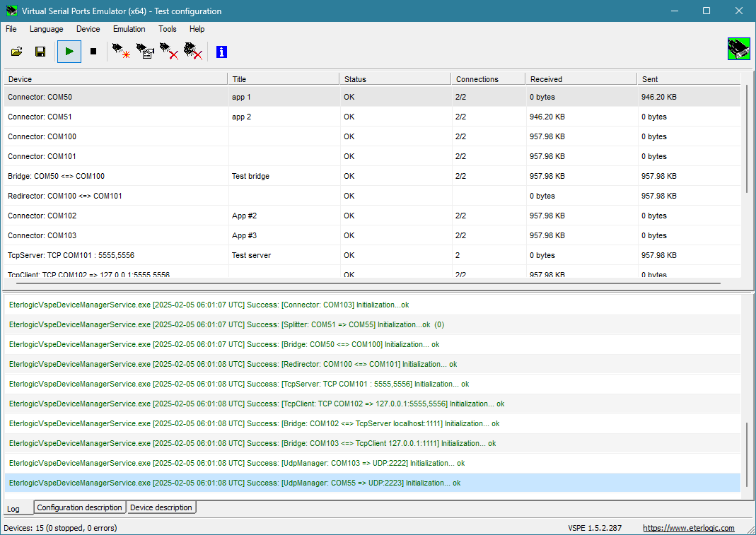Click the VSPE 1.5.2.287 version label
The height and width of the screenshot is (535, 756).
coord(595,528)
